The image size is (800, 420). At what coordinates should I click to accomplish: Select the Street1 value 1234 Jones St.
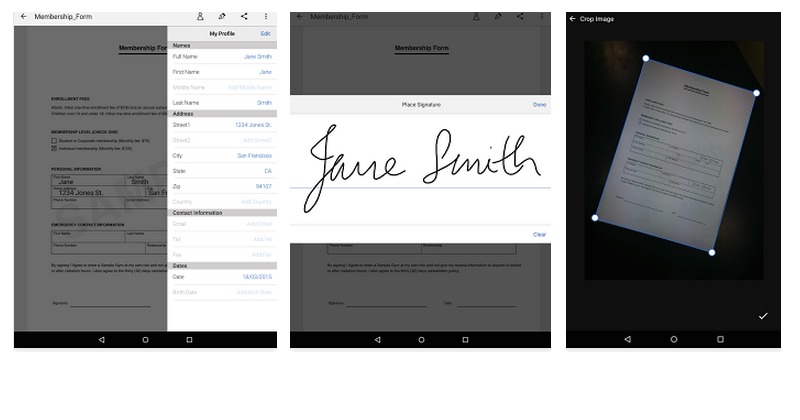point(253,125)
